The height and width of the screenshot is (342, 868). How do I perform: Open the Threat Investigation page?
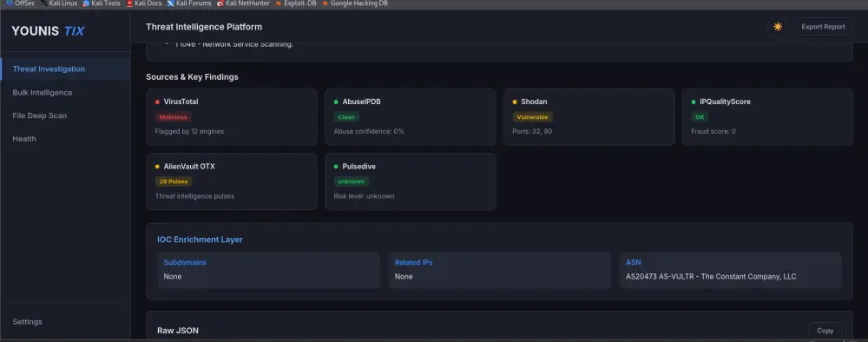(x=65, y=69)
